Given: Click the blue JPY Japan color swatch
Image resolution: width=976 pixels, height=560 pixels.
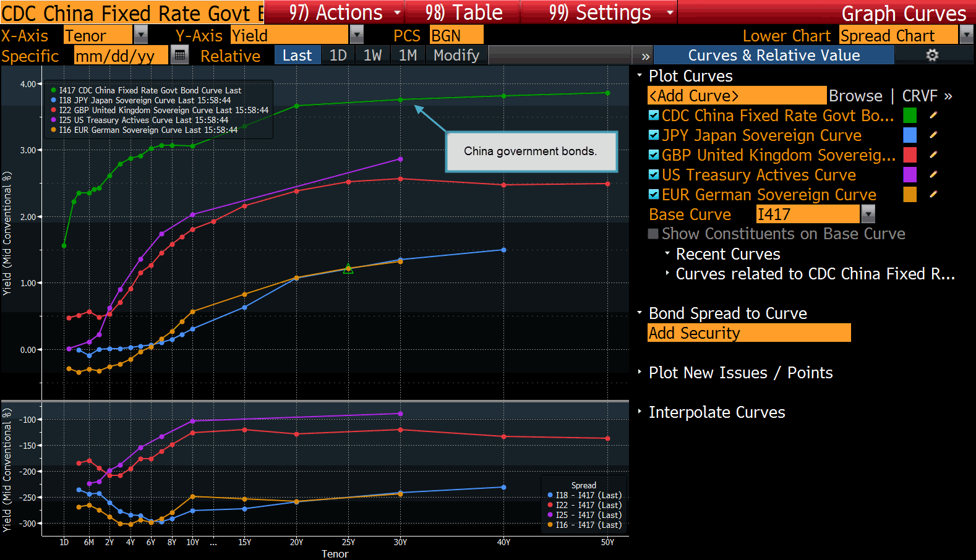Looking at the screenshot, I should 910,135.
